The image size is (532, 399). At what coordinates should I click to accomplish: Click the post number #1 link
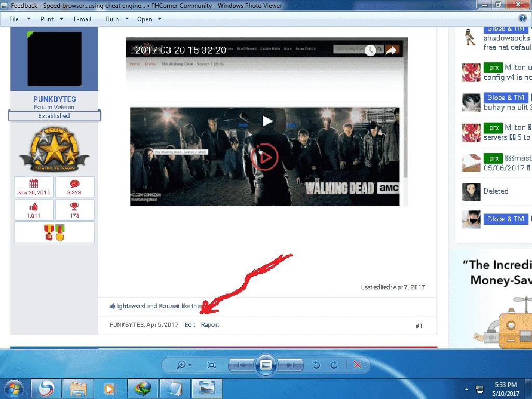(419, 326)
